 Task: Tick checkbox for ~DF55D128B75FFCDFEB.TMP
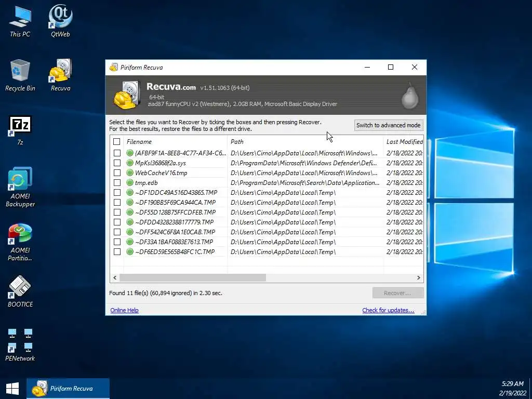coord(117,212)
